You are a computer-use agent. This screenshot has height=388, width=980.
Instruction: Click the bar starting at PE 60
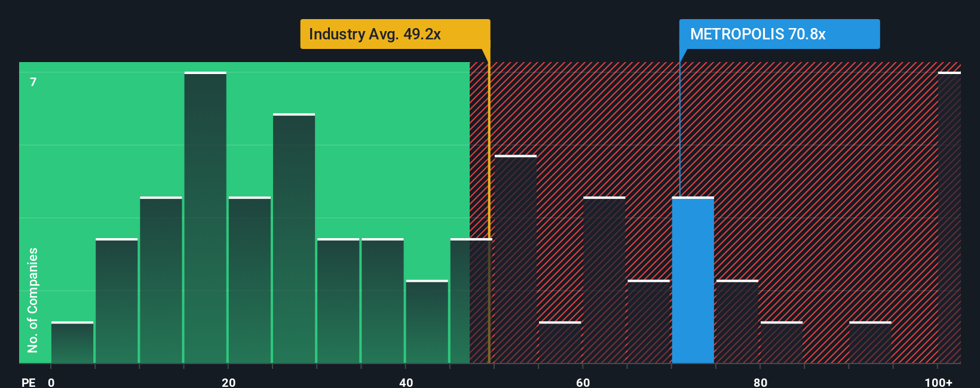click(604, 280)
